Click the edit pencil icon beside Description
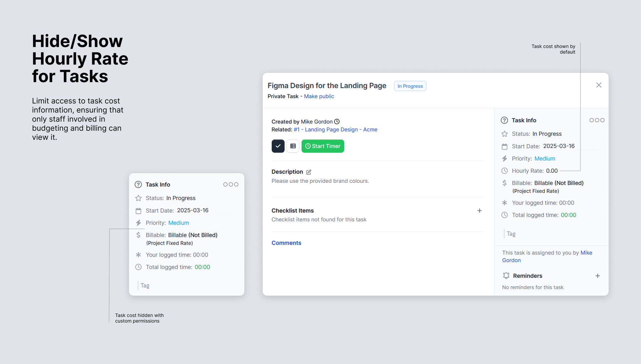 [x=309, y=172]
